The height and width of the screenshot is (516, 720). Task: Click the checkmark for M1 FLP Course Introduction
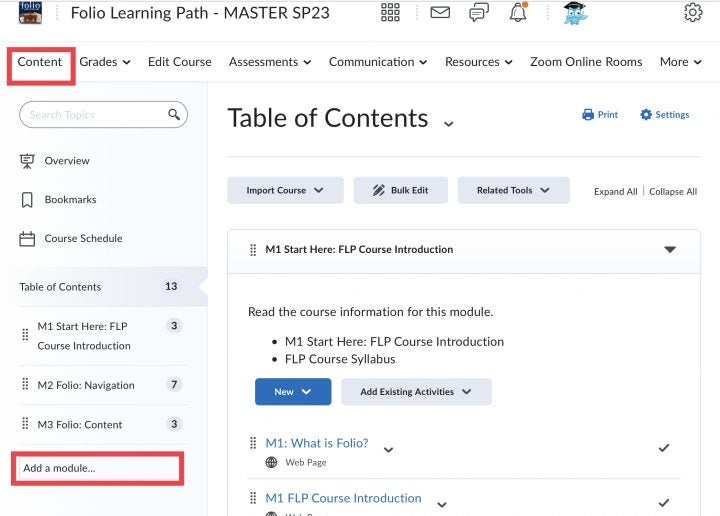point(664,503)
